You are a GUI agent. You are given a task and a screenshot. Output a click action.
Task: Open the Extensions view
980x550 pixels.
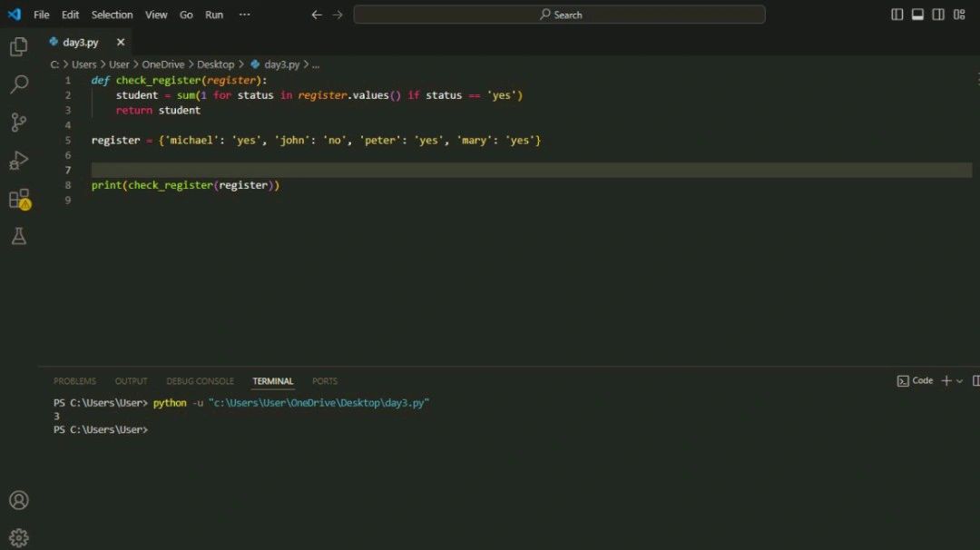click(x=18, y=199)
